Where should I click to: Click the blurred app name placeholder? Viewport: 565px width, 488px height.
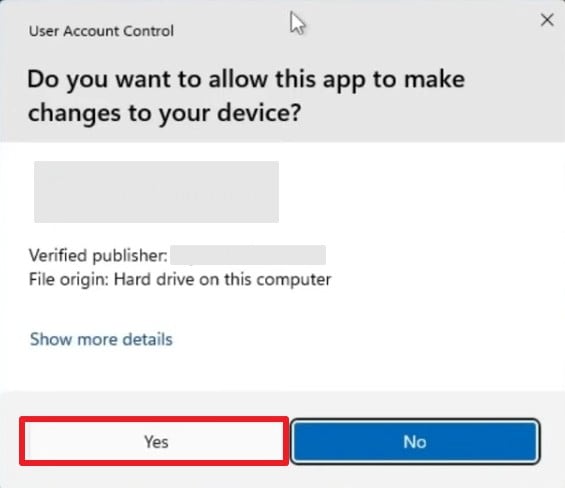tap(156, 192)
